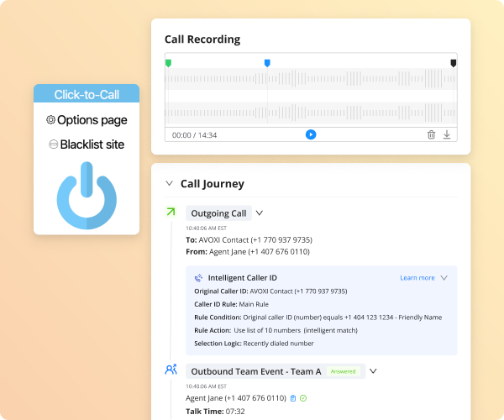This screenshot has height=420, width=504.
Task: Click the green checkmark next to Agent Jane
Action: [303, 398]
